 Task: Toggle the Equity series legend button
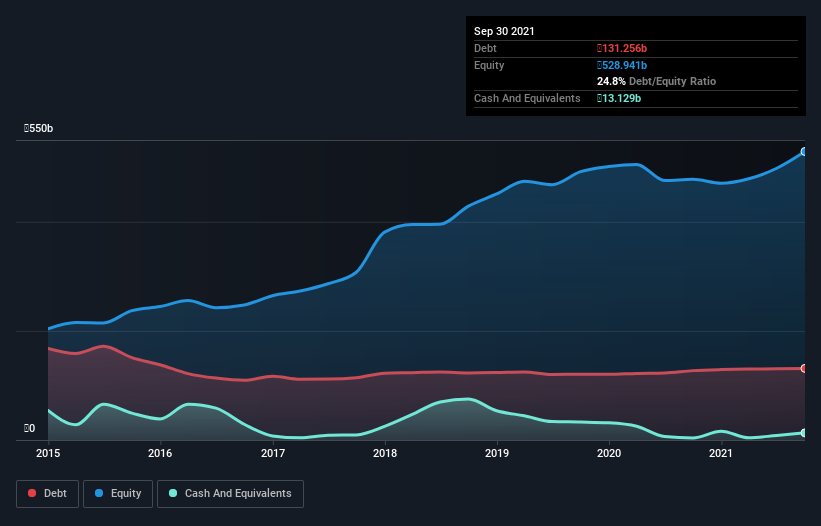coord(118,494)
